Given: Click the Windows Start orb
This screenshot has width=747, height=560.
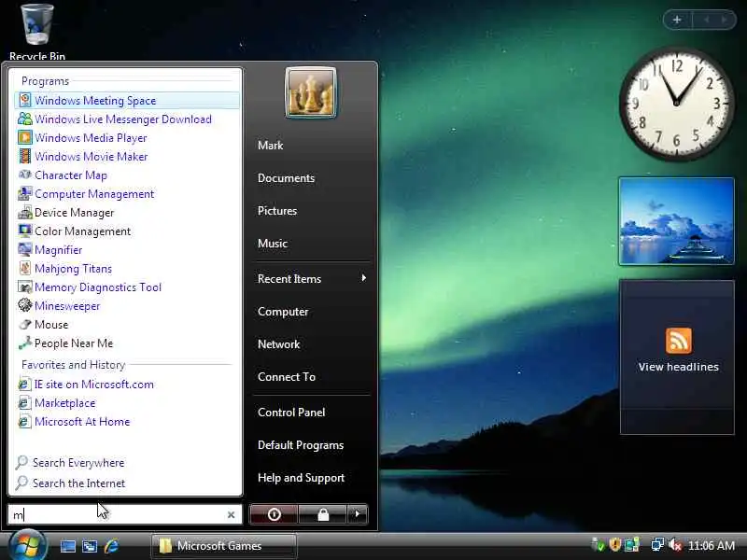Looking at the screenshot, I should tap(27, 545).
